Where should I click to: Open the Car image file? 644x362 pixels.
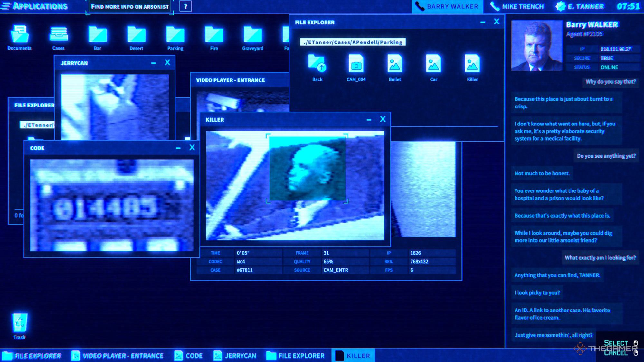[434, 68]
